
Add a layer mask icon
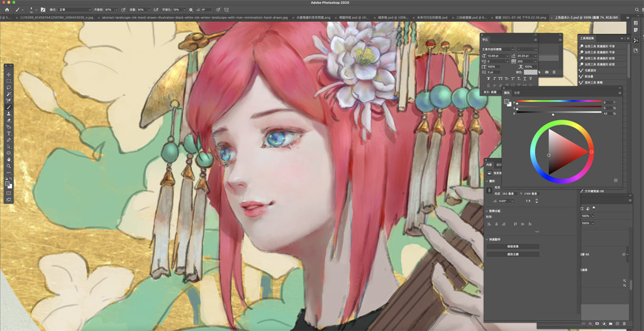pos(597,323)
